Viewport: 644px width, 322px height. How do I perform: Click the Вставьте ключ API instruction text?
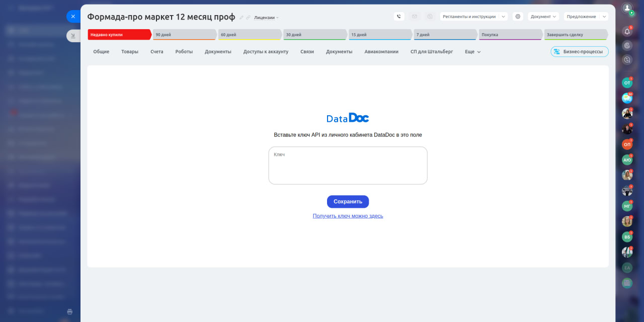[x=348, y=135]
